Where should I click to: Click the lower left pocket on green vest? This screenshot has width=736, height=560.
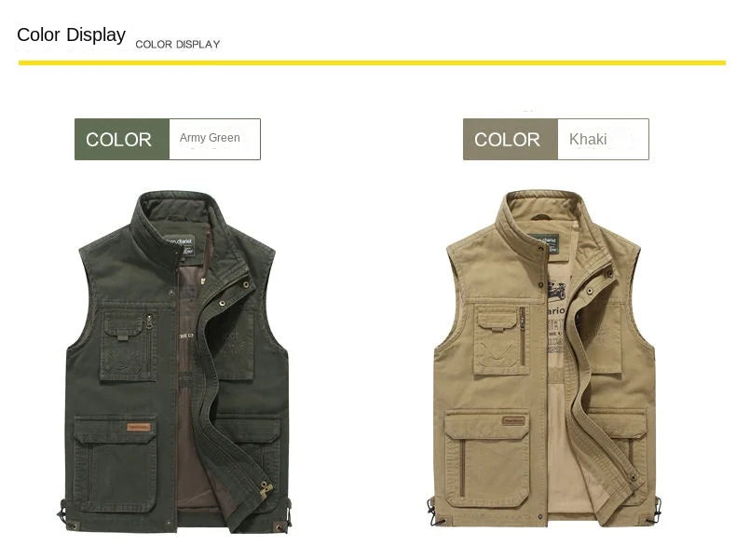point(116,464)
